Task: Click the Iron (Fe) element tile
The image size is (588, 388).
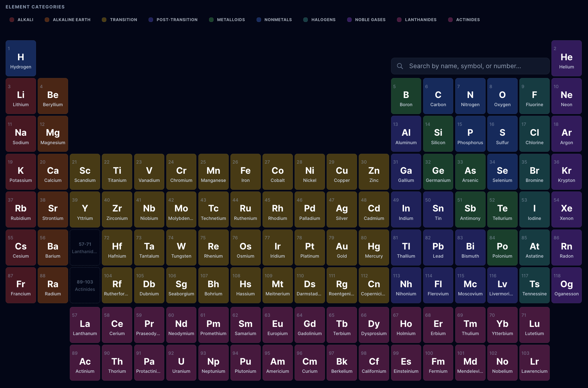Action: [x=245, y=172]
